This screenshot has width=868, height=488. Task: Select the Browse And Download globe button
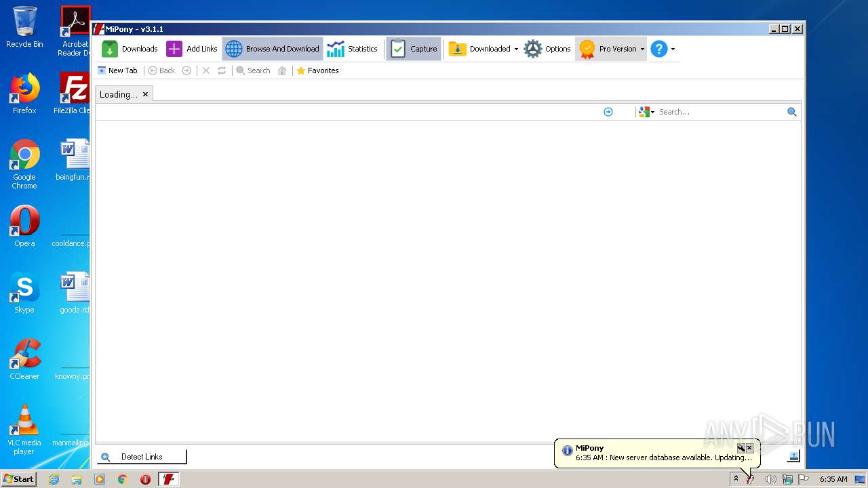273,49
